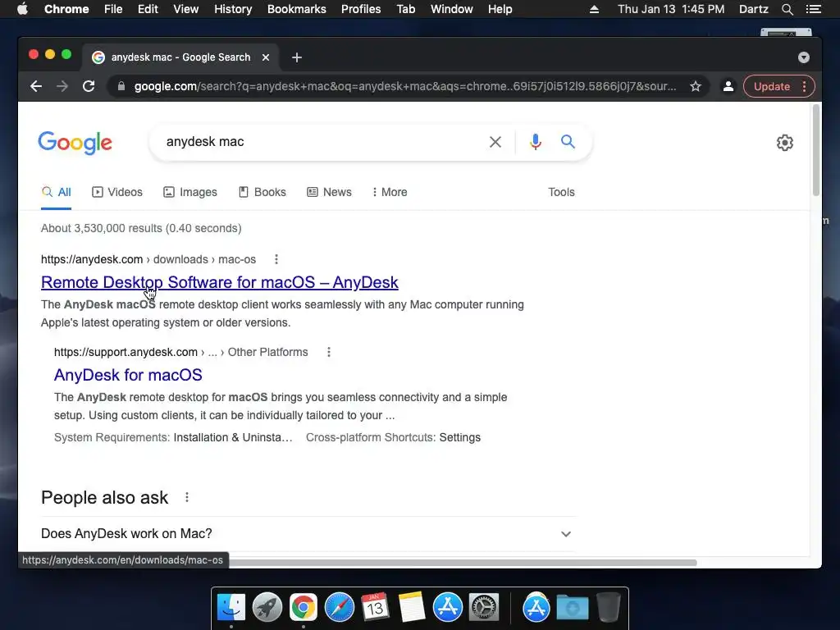Click the Google logo
The width and height of the screenshot is (840, 630).
click(x=75, y=143)
